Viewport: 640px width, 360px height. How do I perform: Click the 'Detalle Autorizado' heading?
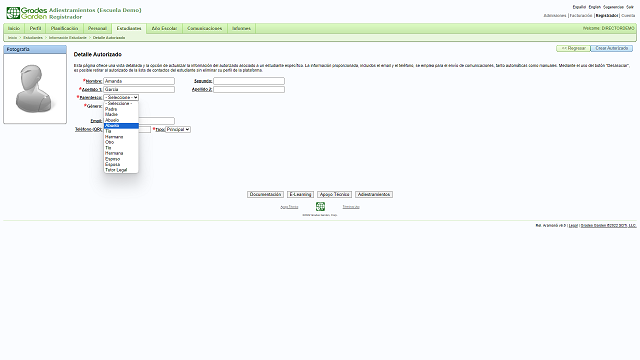tap(98, 54)
